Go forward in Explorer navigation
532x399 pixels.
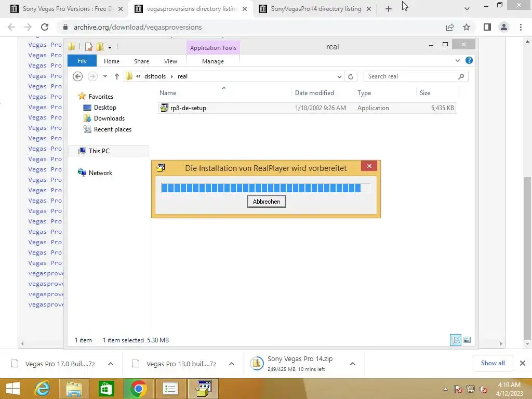92,76
